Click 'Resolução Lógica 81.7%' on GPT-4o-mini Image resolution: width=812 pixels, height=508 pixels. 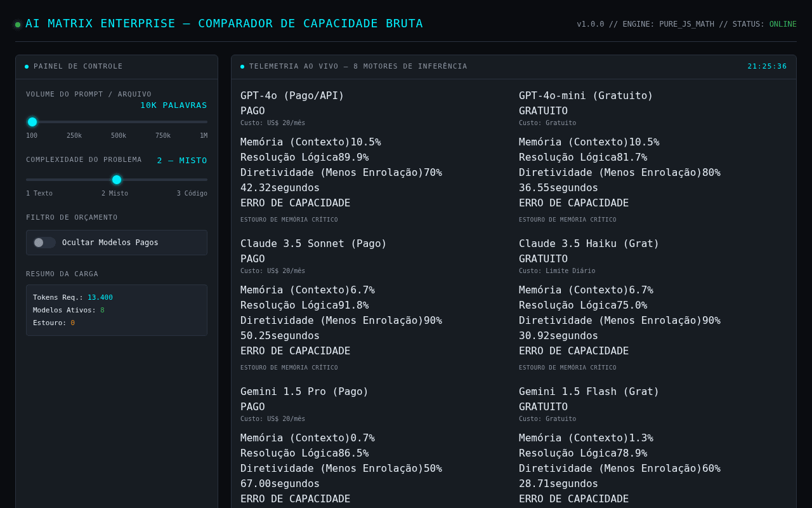[583, 157]
